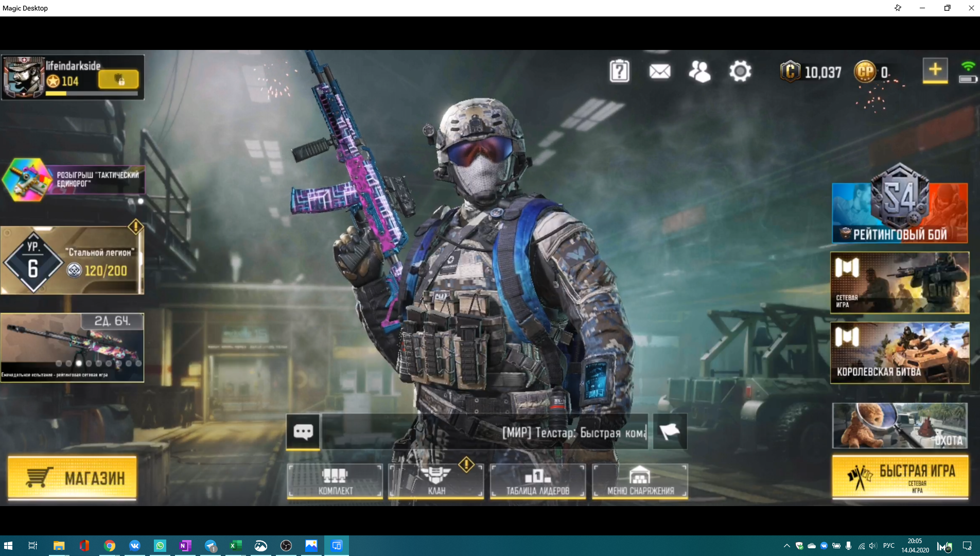Open Excel from taskbar

[x=235, y=546]
